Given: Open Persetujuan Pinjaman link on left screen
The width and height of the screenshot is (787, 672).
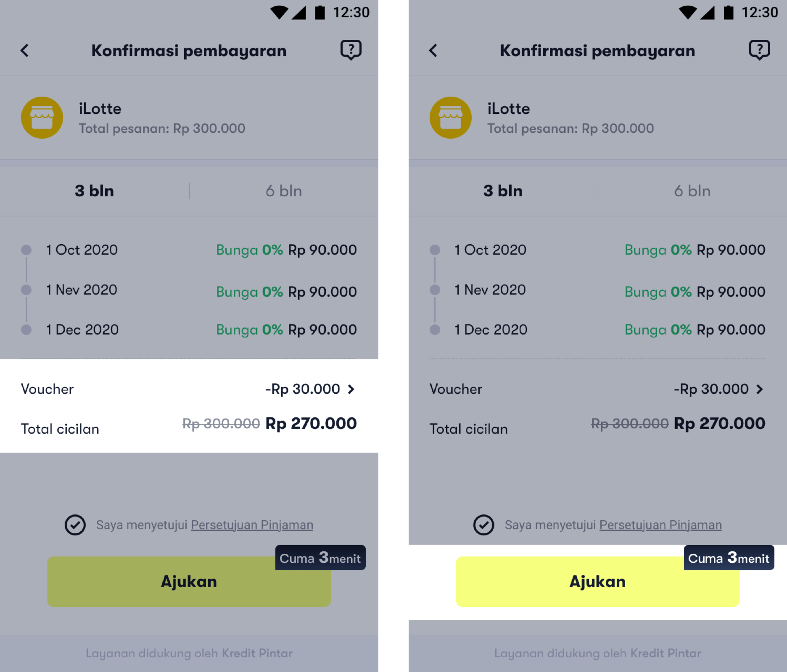Looking at the screenshot, I should coord(252,525).
